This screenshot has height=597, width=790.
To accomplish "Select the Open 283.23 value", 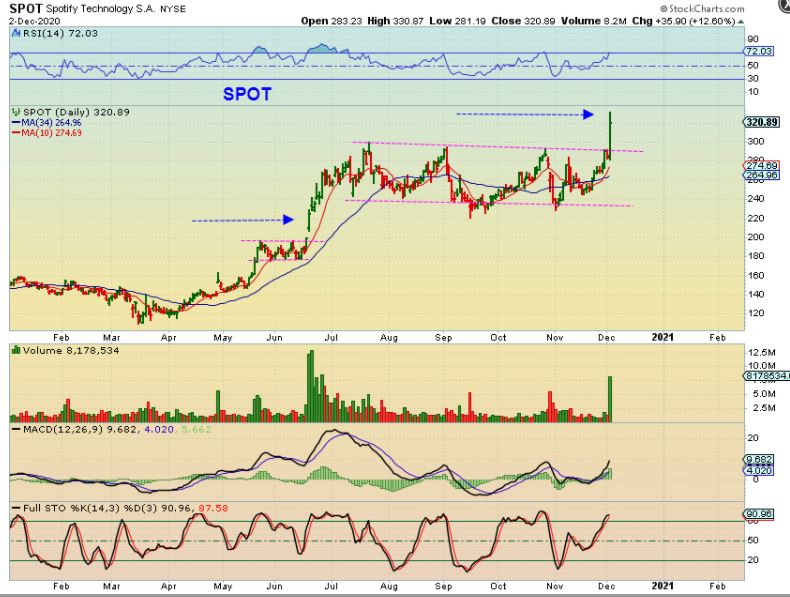I will pos(330,21).
